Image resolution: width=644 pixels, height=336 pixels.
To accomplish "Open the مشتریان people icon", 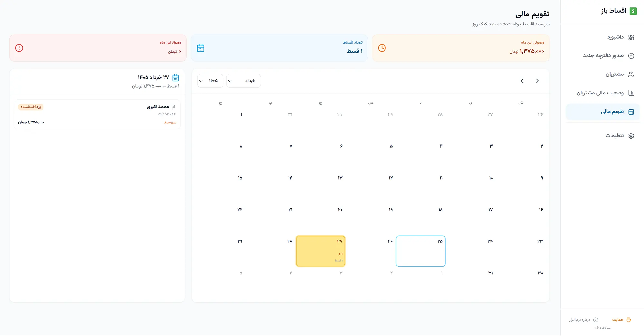I will tap(631, 74).
